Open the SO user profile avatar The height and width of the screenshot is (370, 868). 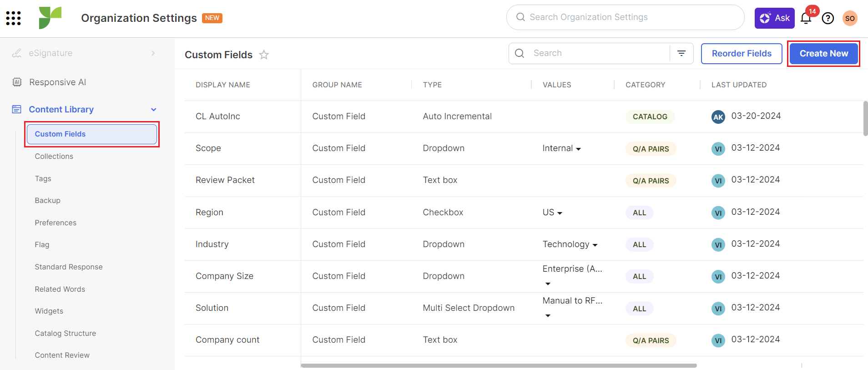click(850, 18)
